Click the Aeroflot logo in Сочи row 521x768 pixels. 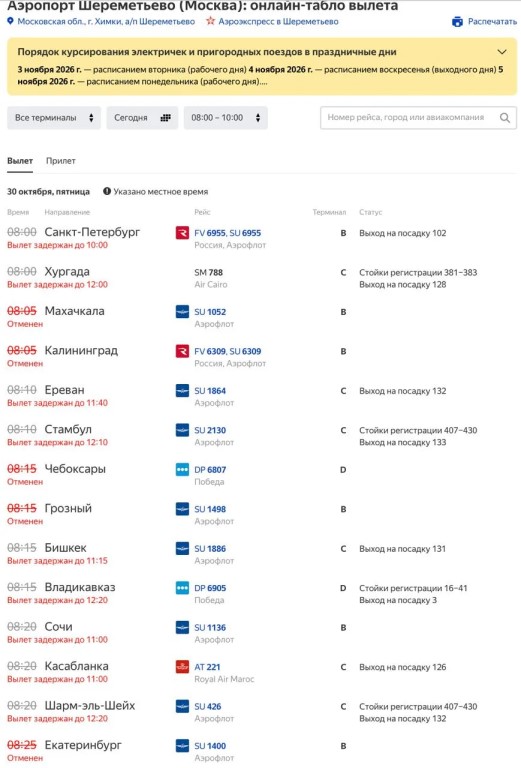click(x=182, y=627)
